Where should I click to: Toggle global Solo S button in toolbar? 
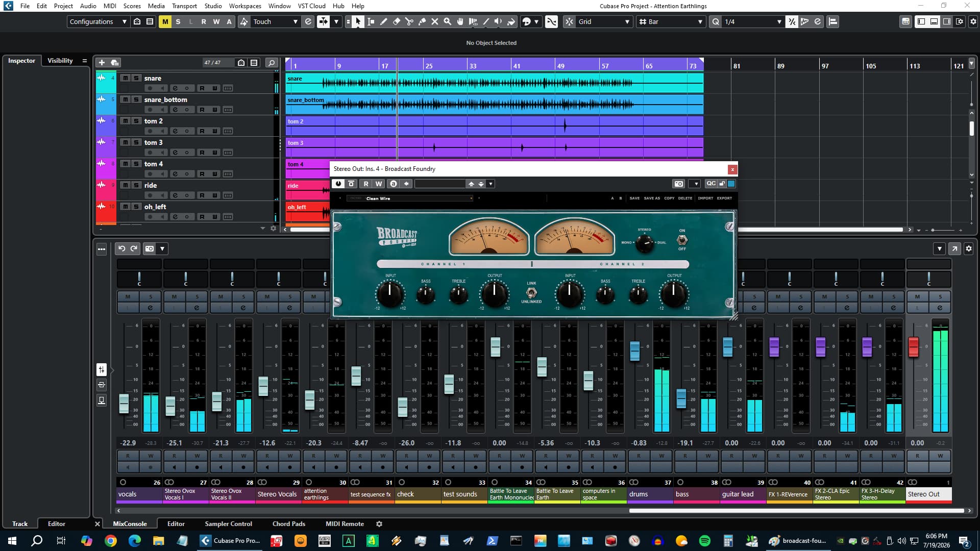(178, 21)
